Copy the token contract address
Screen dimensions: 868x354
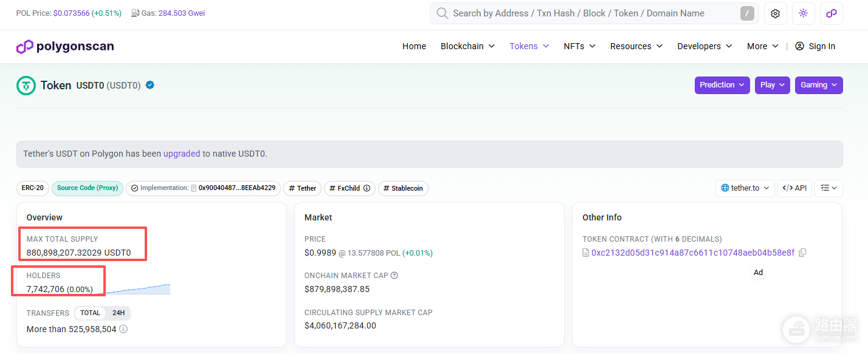tap(802, 253)
